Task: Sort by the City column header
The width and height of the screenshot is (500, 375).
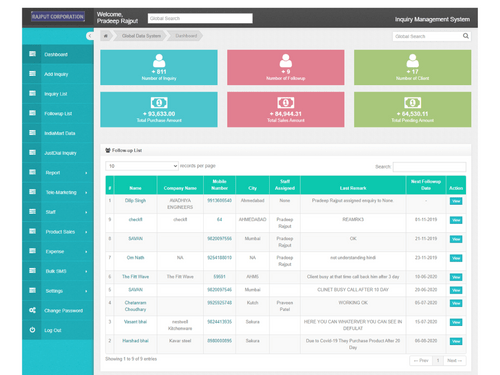Action: [x=252, y=185]
